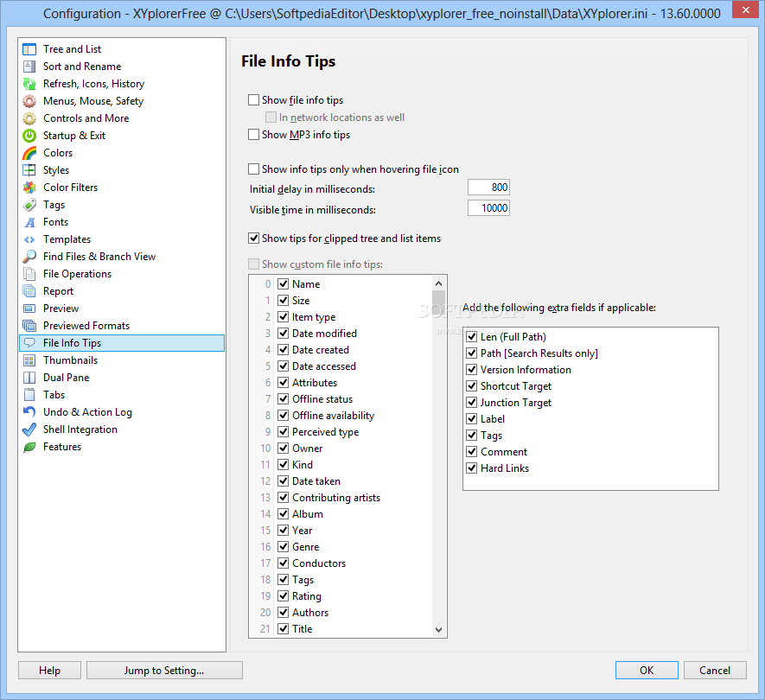Open the Find Files & Branch View page
This screenshot has height=700, width=765.
click(x=122, y=257)
